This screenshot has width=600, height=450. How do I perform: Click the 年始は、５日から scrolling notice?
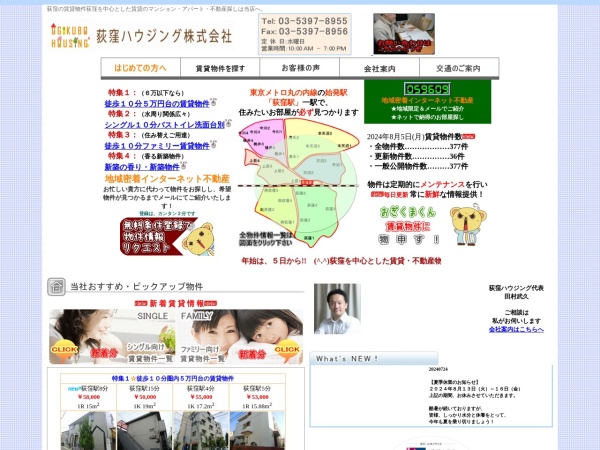coord(341,261)
